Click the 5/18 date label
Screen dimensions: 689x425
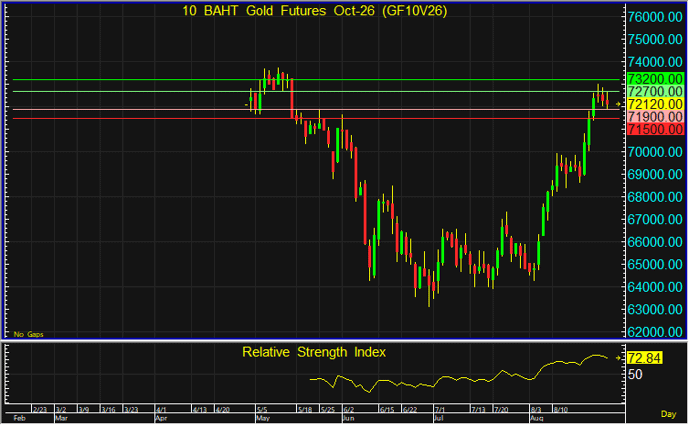305,410
